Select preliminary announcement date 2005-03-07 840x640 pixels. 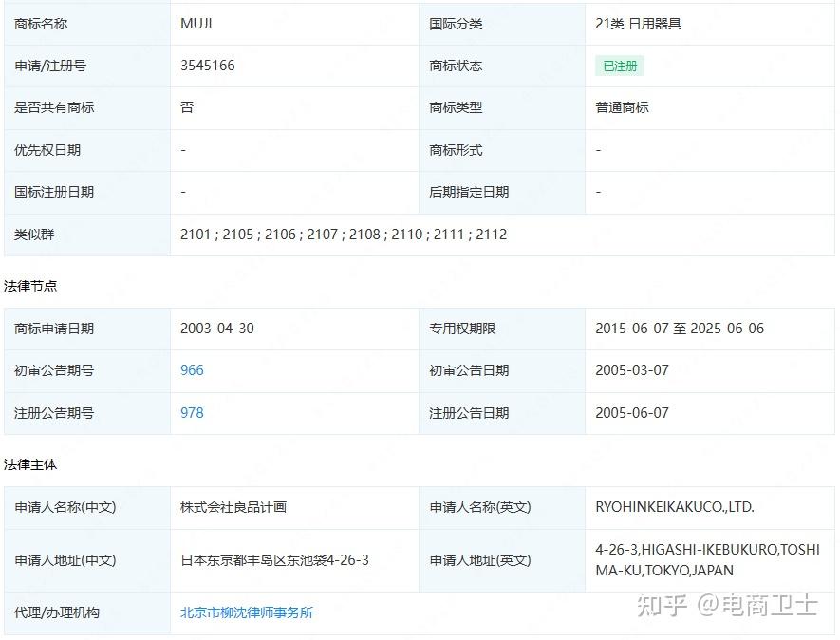click(632, 370)
